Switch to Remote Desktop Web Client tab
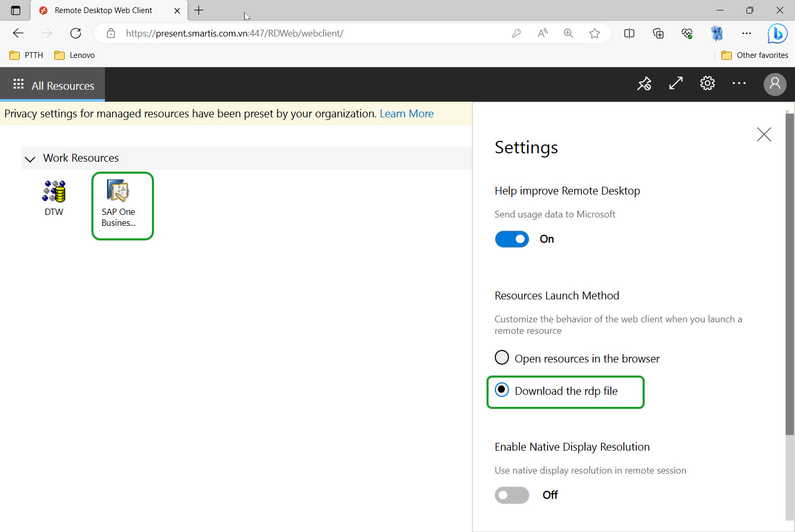795x532 pixels. point(110,10)
